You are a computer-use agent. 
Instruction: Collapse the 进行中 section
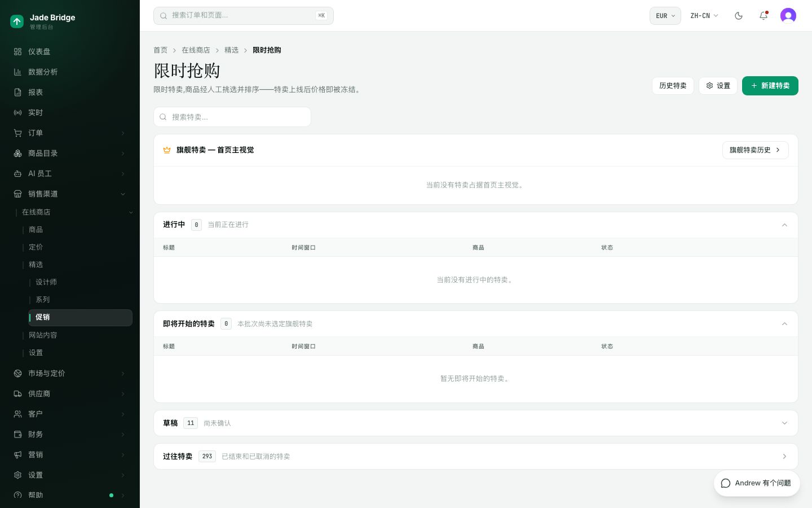click(784, 225)
